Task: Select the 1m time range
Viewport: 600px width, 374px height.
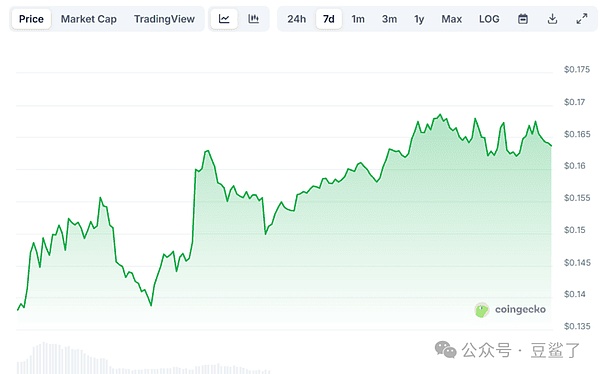Action: point(358,19)
